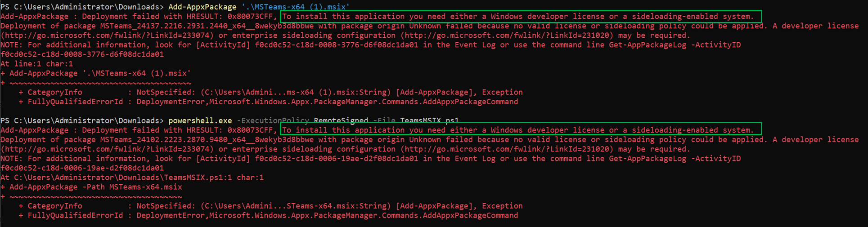Screen dimensions: 868x227
Task: Select package name MSTeams_24137.2216.2931.2440_x64
Action: 173,26
